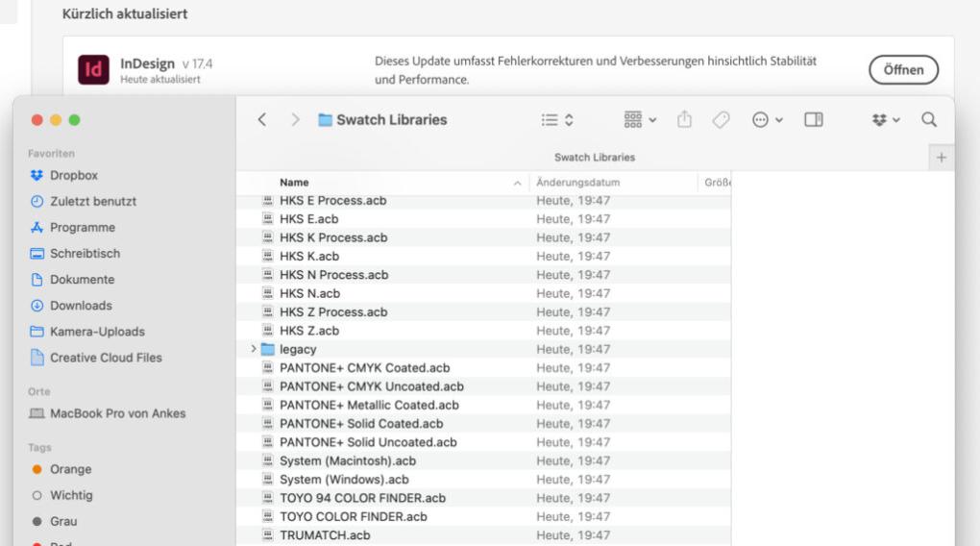Click the Finder forward navigation arrow

295,120
